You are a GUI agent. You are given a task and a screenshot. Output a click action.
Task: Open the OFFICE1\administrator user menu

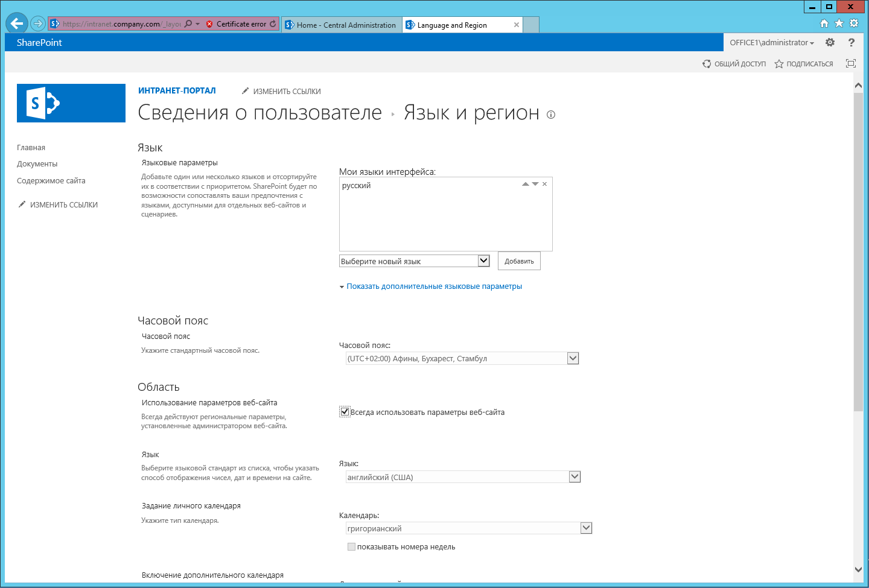click(772, 42)
